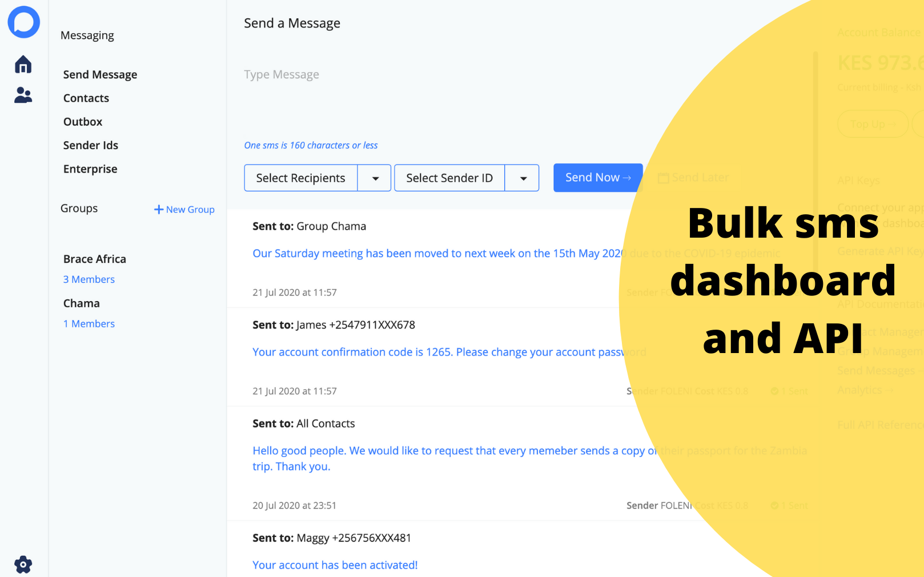Screen dimensions: 924x577
Task: Open the Contacts menu item
Action: (x=86, y=98)
